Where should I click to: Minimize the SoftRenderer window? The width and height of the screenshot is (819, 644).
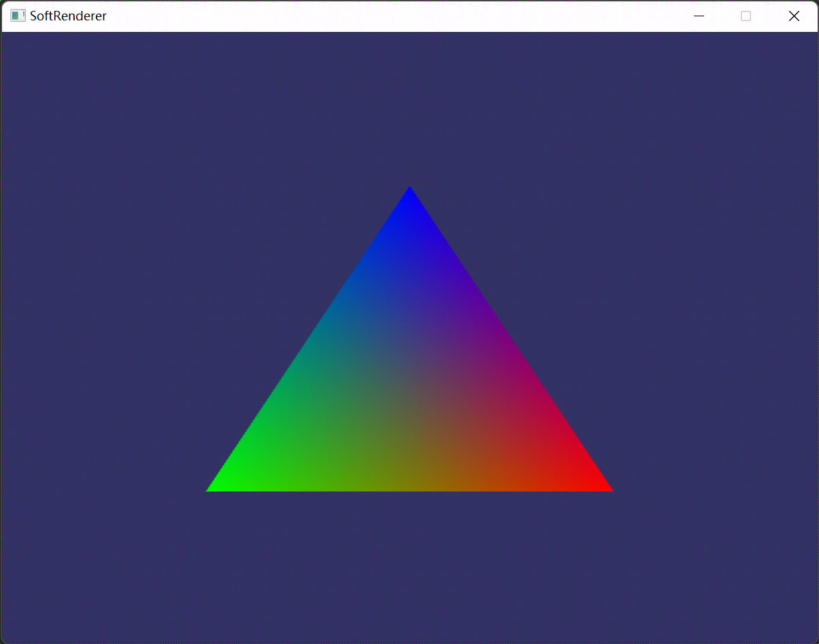(699, 16)
